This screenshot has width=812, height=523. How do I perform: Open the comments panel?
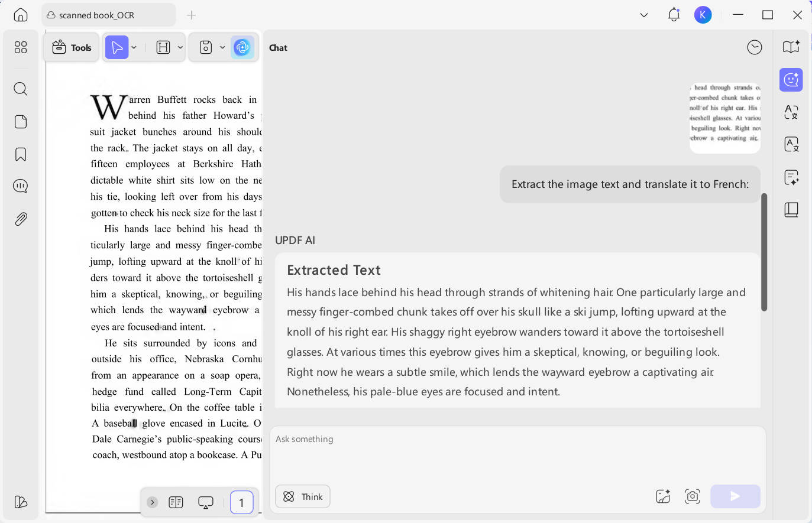point(21,186)
